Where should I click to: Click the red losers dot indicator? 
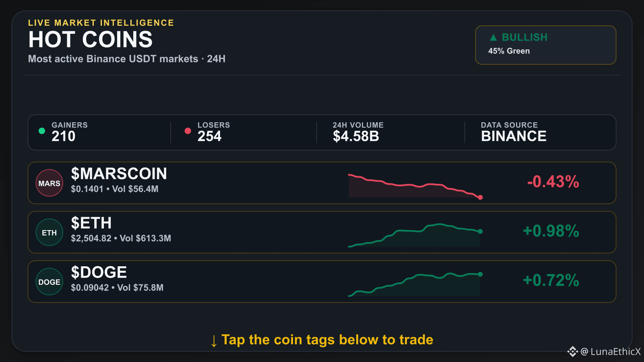188,131
